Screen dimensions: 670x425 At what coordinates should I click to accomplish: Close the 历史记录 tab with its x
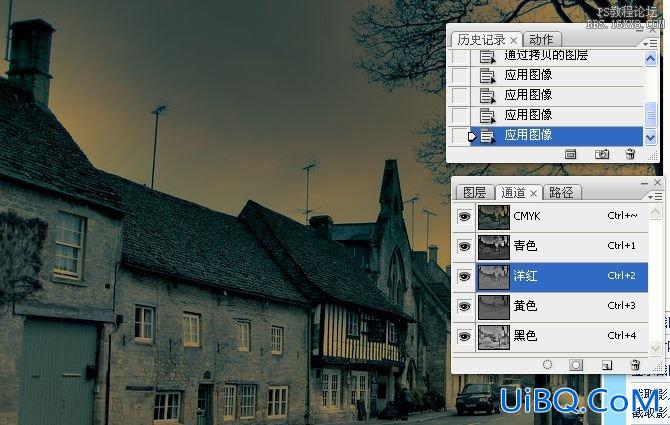[514, 41]
